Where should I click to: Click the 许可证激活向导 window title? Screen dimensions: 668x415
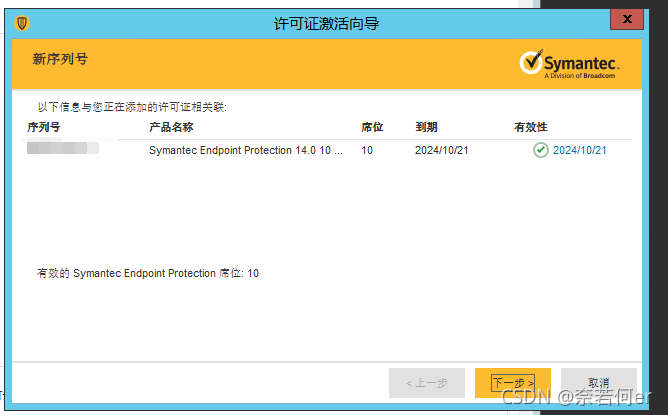[x=326, y=23]
